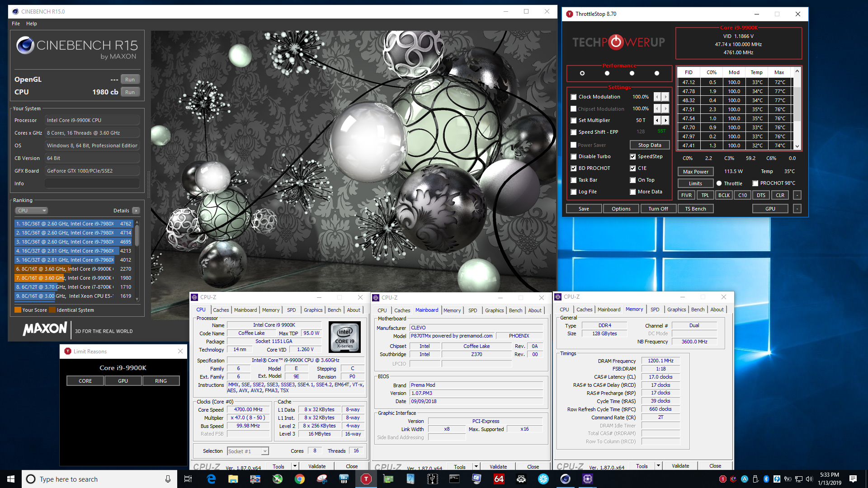Uncheck the SpeedStep checkbox
Viewport: 868px width, 488px height.
tap(633, 157)
